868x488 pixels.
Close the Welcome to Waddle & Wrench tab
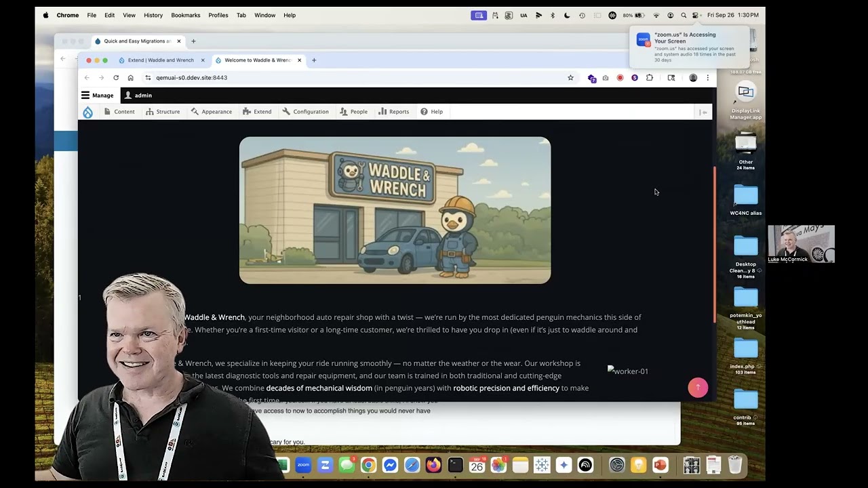299,60
